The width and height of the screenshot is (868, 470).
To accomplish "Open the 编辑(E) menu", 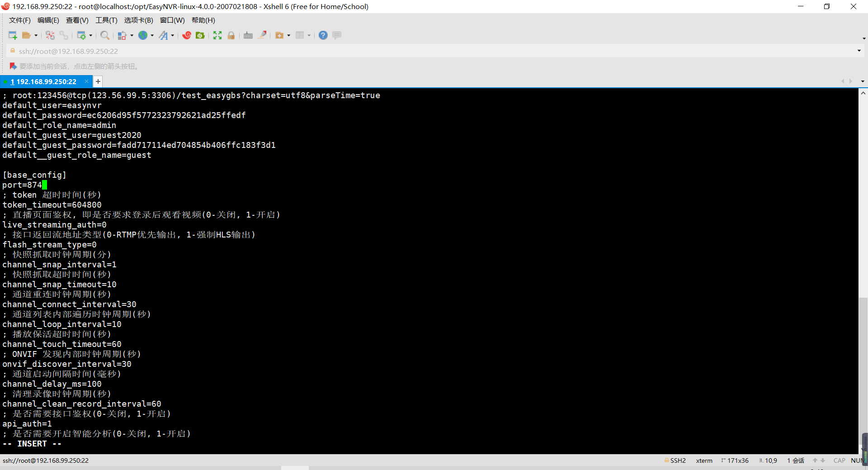I will click(x=48, y=20).
